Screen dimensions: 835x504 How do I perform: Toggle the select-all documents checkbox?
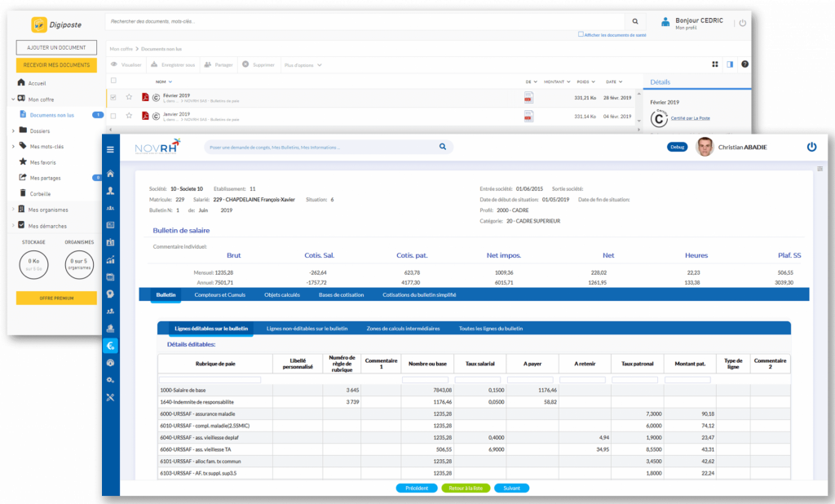[x=113, y=82]
